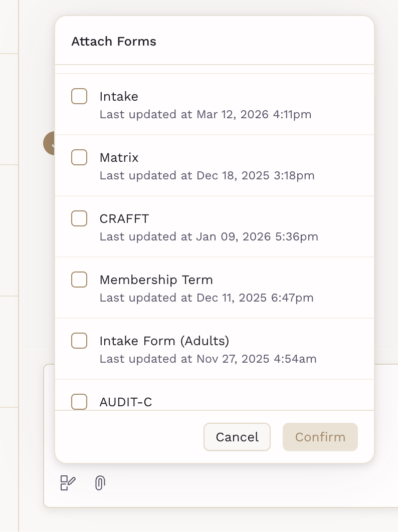Click the partially hidden brown avatar circle

tap(49, 143)
